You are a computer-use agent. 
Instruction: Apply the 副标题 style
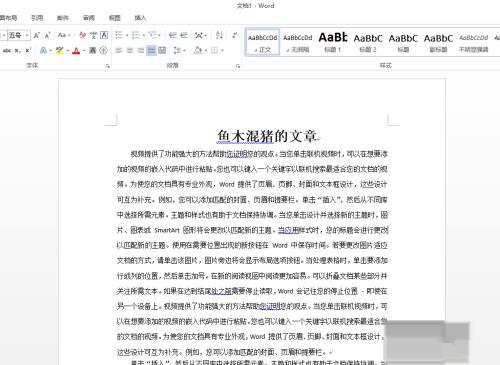point(438,42)
